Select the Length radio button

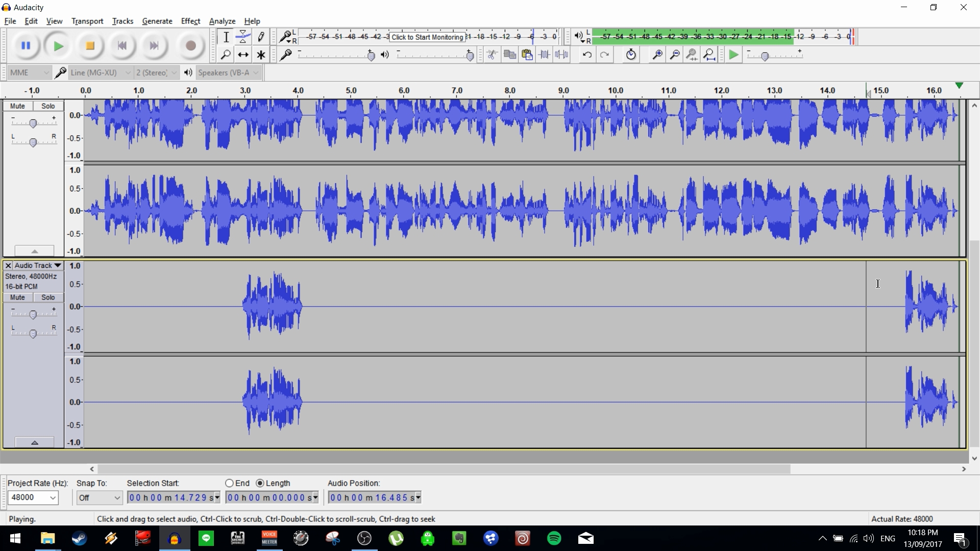tap(261, 483)
